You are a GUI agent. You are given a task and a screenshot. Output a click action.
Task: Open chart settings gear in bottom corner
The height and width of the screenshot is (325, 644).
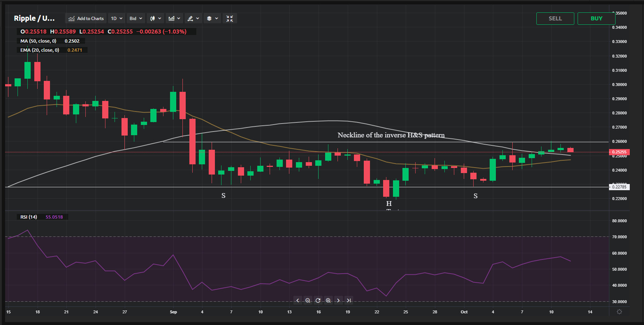[x=619, y=312]
